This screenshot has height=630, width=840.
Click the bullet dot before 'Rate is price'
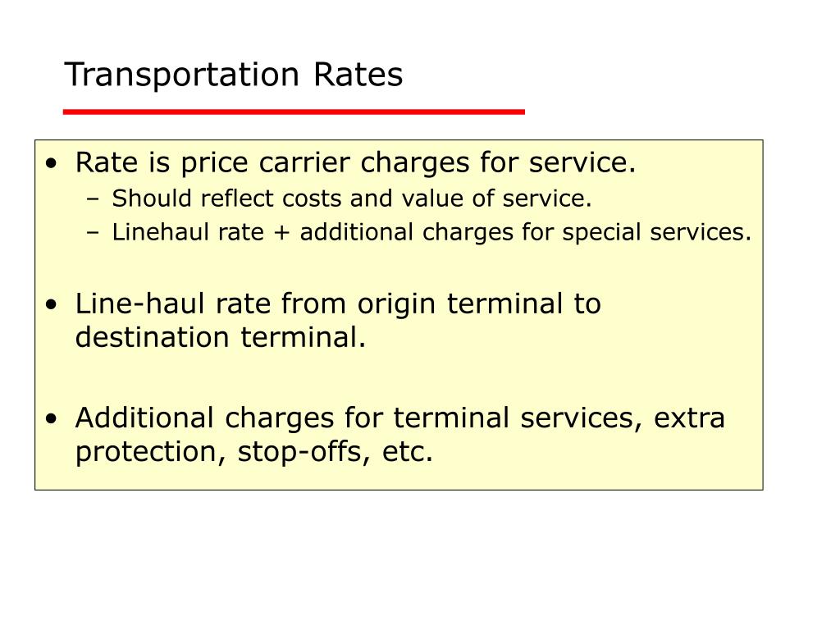click(x=51, y=163)
